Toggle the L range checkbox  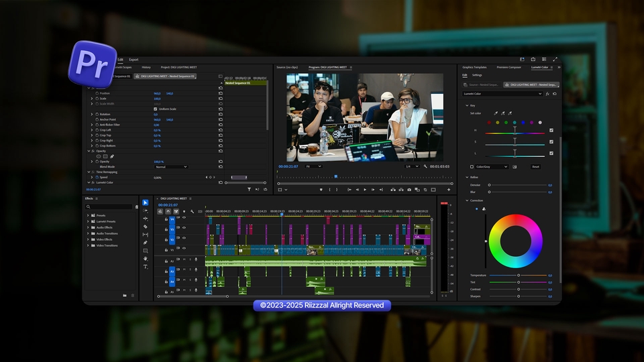point(551,153)
